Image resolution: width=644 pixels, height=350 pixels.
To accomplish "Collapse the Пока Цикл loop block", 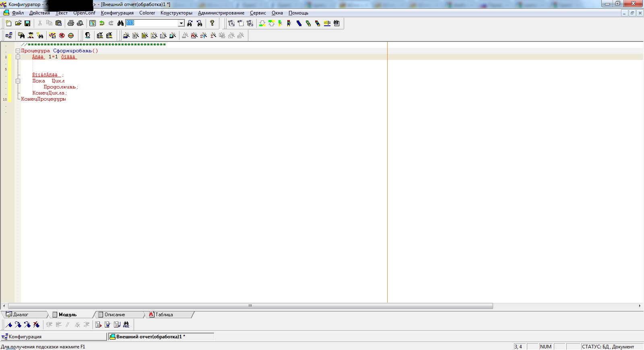I will [x=18, y=81].
